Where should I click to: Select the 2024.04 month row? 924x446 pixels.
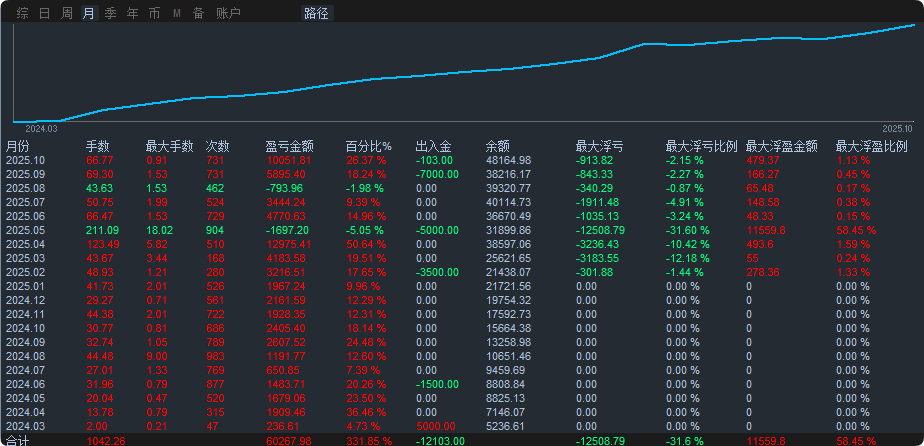[x=462, y=412]
